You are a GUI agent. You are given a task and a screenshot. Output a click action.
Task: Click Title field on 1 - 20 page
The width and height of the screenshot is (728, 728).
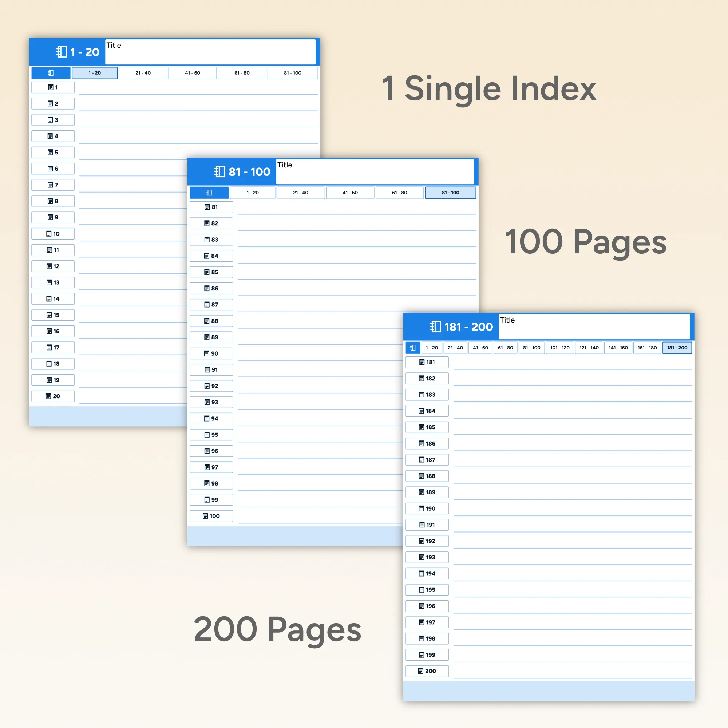(210, 52)
